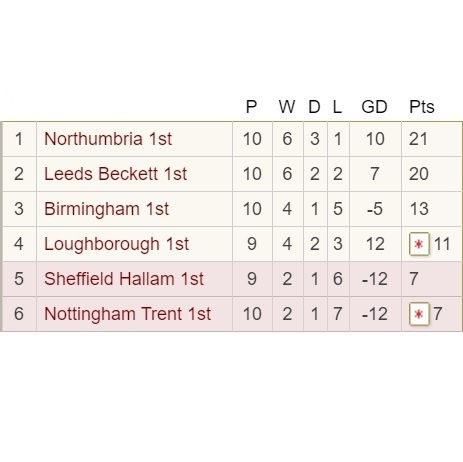This screenshot has width=463, height=462.
Task: Click the asterisk icon in Nottingham Trent row
Action: [x=419, y=314]
